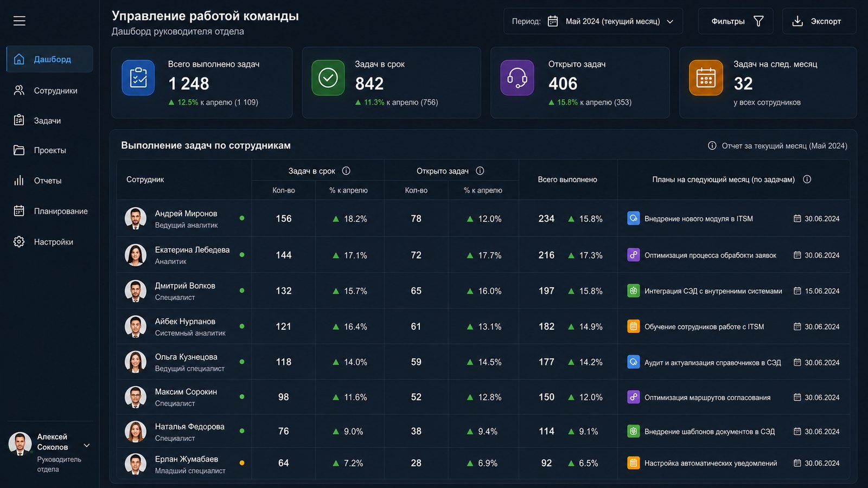The height and width of the screenshot is (488, 868).
Task: Click calendar icon in Андрей Миронов row date
Action: pos(797,219)
